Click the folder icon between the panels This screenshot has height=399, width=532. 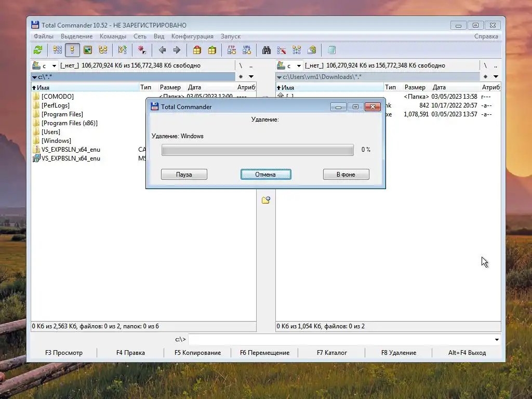pos(266,200)
